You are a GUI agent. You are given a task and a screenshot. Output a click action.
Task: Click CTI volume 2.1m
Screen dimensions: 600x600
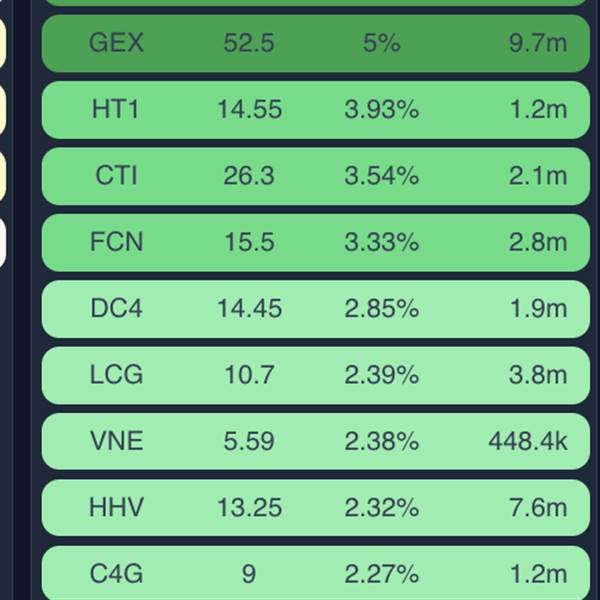click(x=538, y=176)
